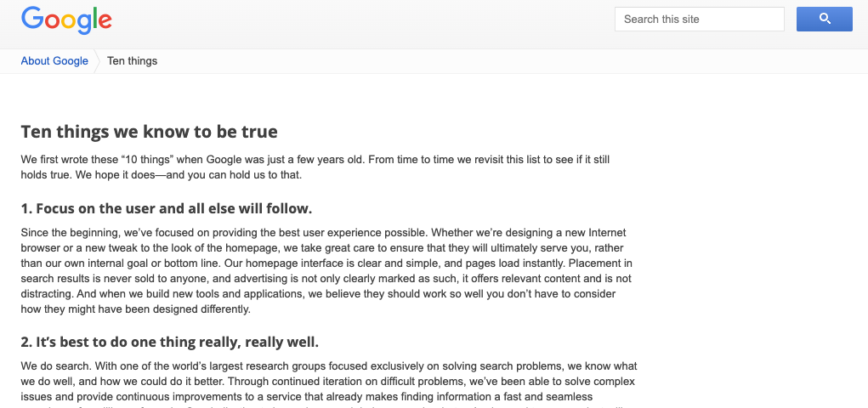The width and height of the screenshot is (868, 408).
Task: Click the blue magnifier search button
Action: pos(825,19)
